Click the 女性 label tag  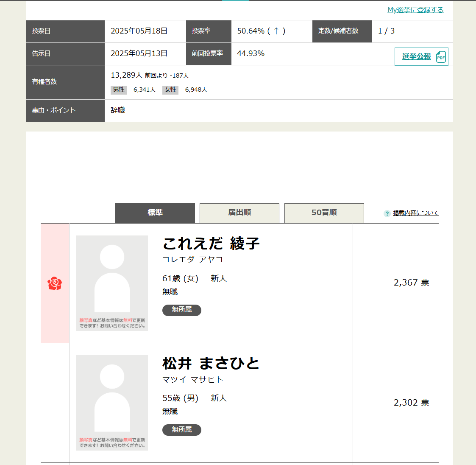[x=170, y=90]
